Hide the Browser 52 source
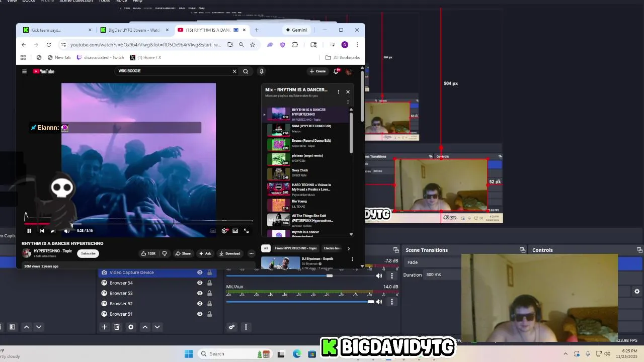The width and height of the screenshot is (644, 362). click(x=200, y=304)
